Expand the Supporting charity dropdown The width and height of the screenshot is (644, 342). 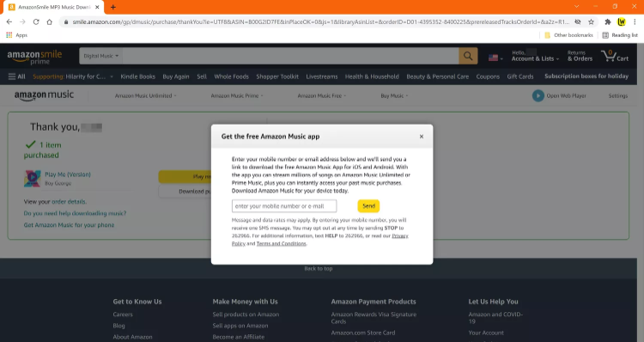coord(73,76)
